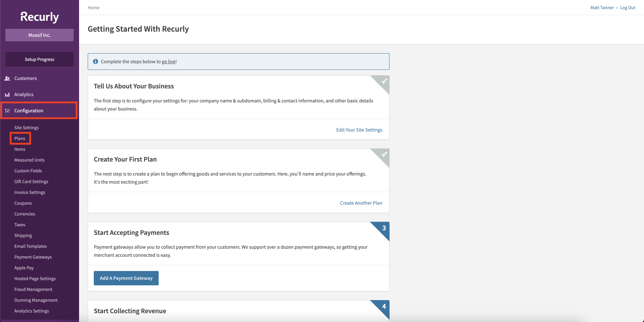
Task: Click the Home breadcrumb
Action: point(93,8)
